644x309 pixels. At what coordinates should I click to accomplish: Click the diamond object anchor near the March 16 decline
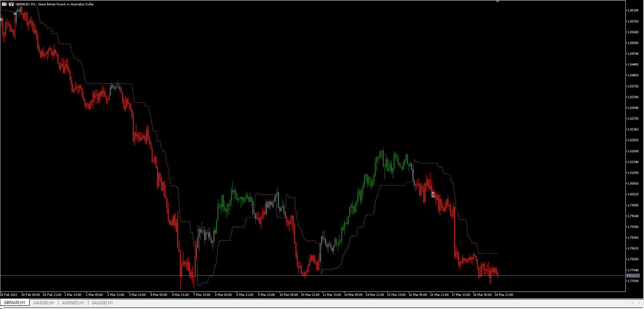(x=433, y=195)
